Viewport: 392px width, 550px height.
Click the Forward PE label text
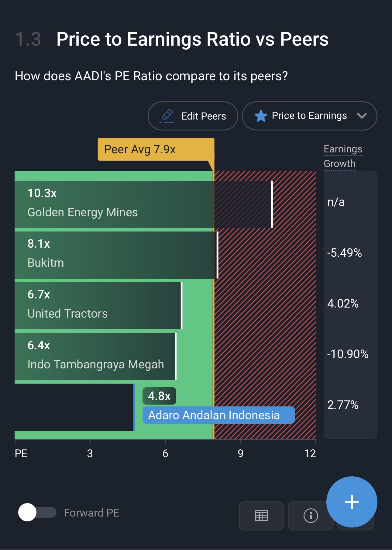click(x=91, y=513)
